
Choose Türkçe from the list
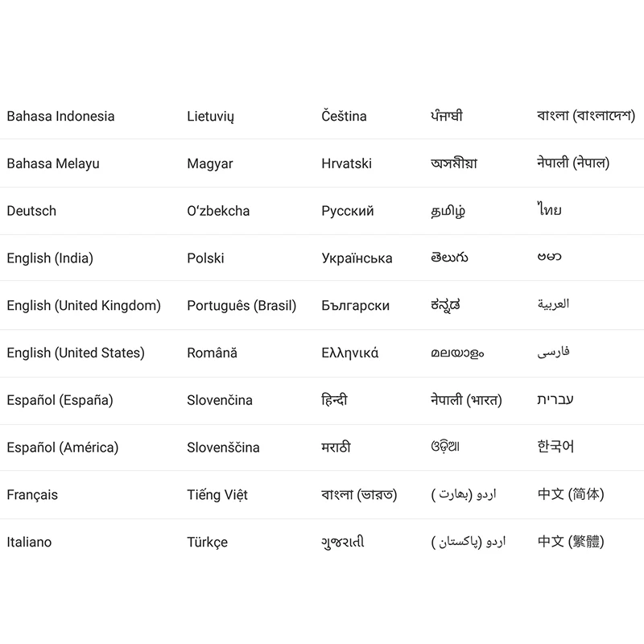point(207,542)
